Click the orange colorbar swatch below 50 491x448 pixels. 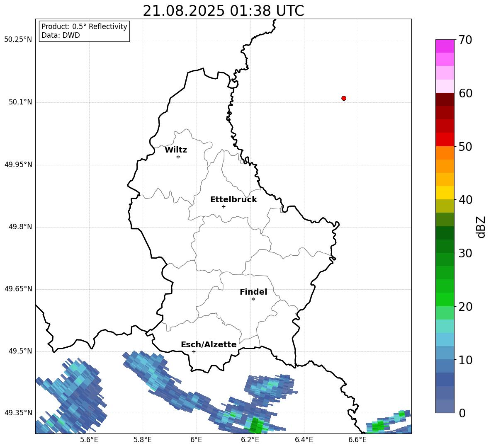coord(445,153)
